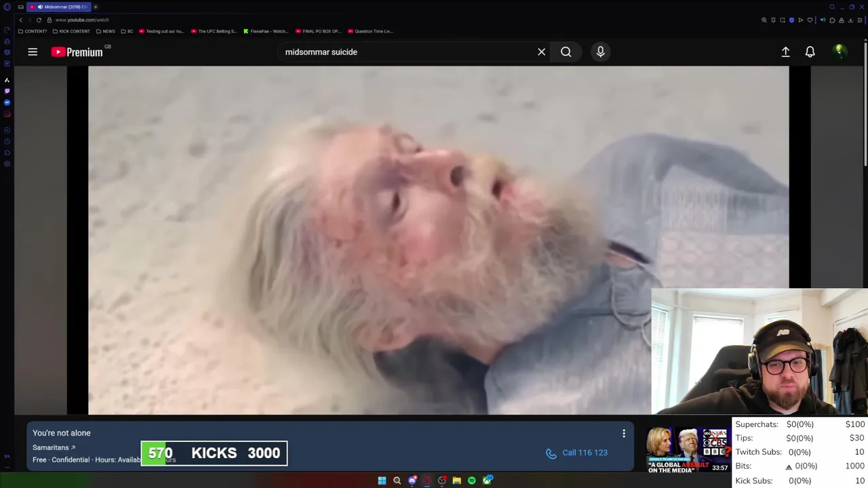Go to the YouTube Premium home logo
The height and width of the screenshot is (488, 868).
tap(76, 52)
